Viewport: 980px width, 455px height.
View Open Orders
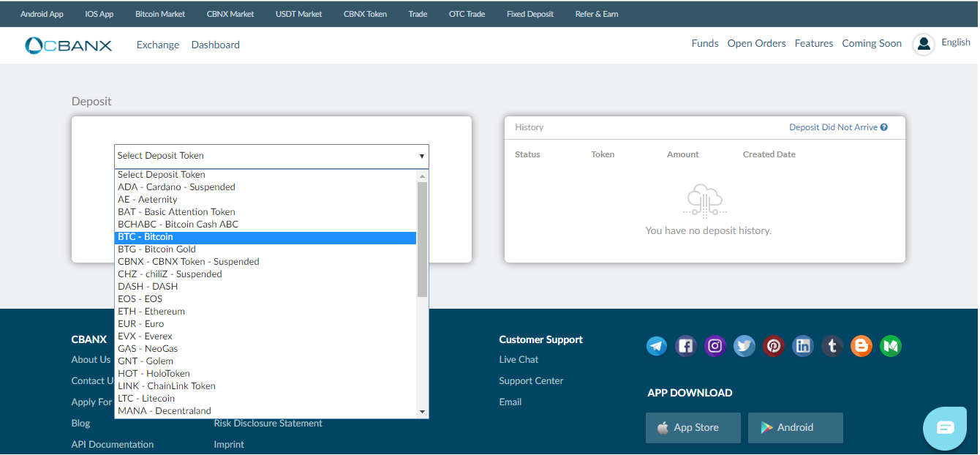point(757,44)
